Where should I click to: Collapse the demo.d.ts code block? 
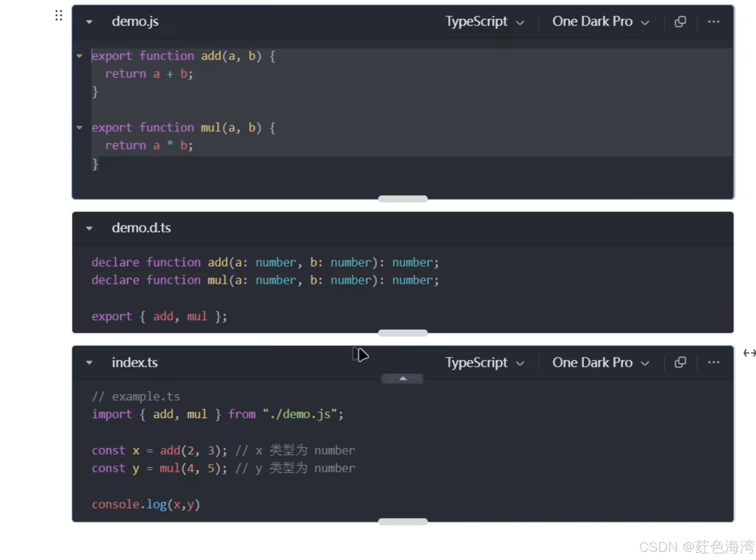click(x=89, y=228)
